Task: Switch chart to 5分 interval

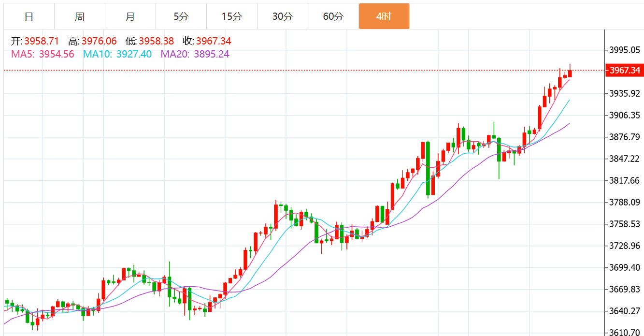Action: coord(181,16)
